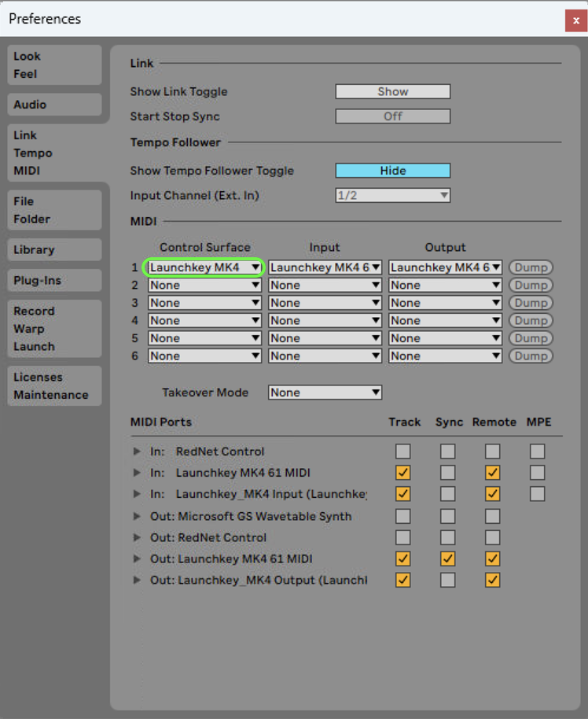Disable Remote for In: Launchkey MK4 61 MIDI
The width and height of the screenshot is (588, 719).
(493, 472)
